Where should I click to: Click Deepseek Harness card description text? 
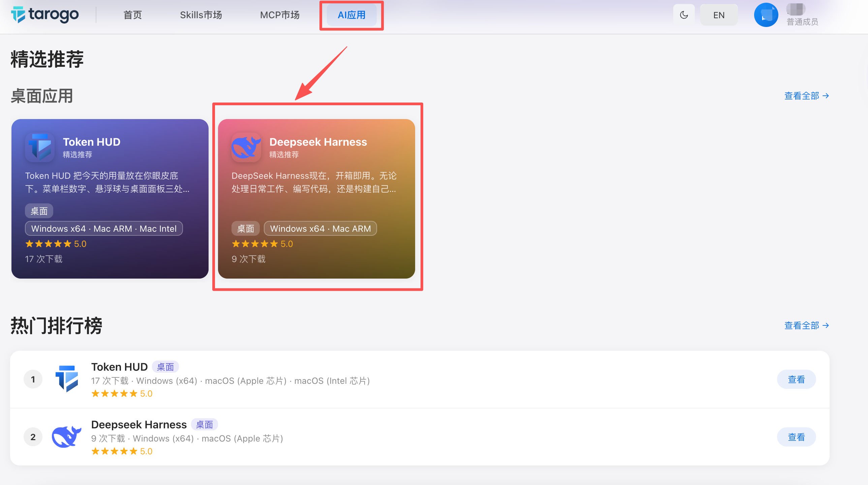[314, 182]
